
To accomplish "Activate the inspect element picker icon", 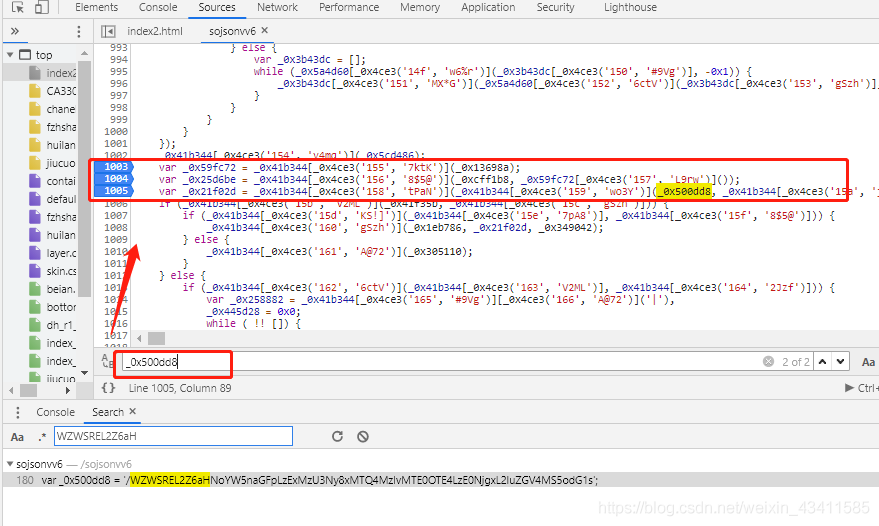I will 17,7.
